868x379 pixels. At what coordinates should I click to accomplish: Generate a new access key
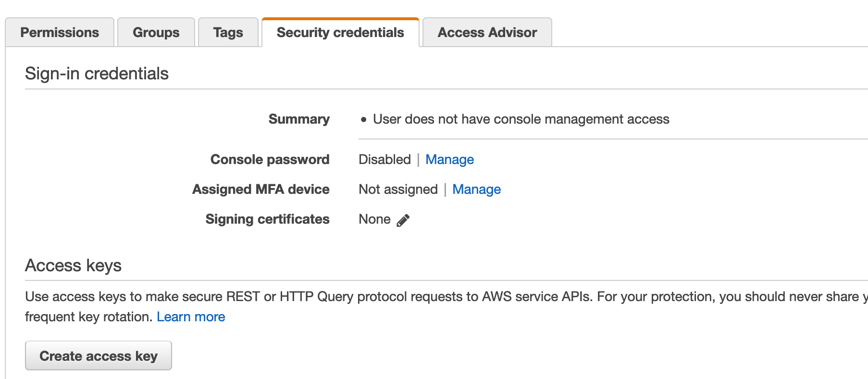[x=98, y=355]
